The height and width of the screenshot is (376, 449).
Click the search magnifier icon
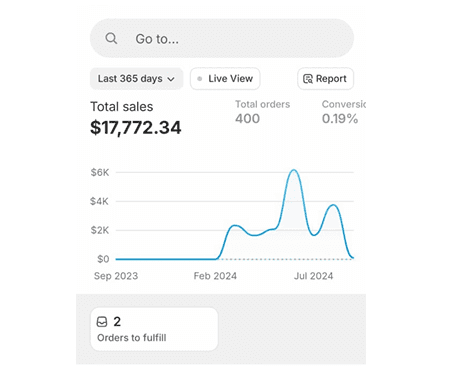pyautogui.click(x=111, y=39)
